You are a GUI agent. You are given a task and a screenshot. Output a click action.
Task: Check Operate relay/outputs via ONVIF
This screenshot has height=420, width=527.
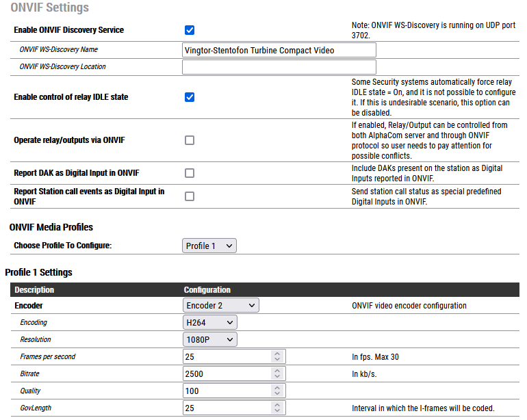[x=190, y=140]
